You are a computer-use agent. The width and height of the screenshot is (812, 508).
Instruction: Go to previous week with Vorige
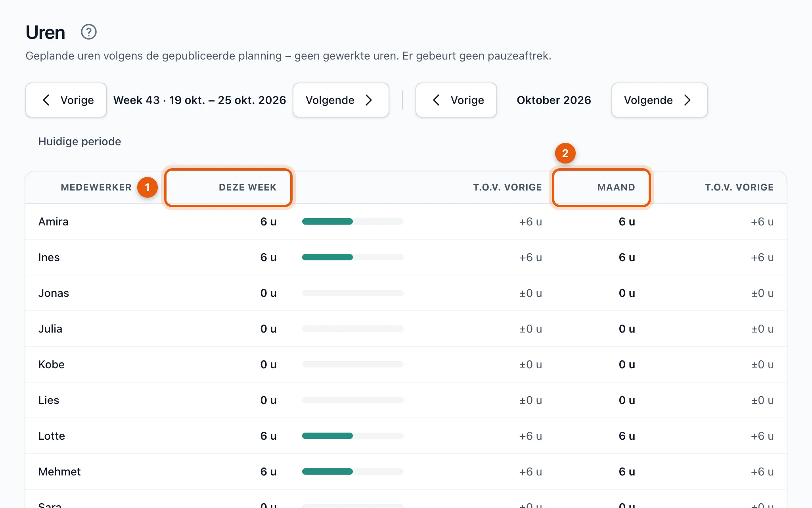(x=66, y=100)
